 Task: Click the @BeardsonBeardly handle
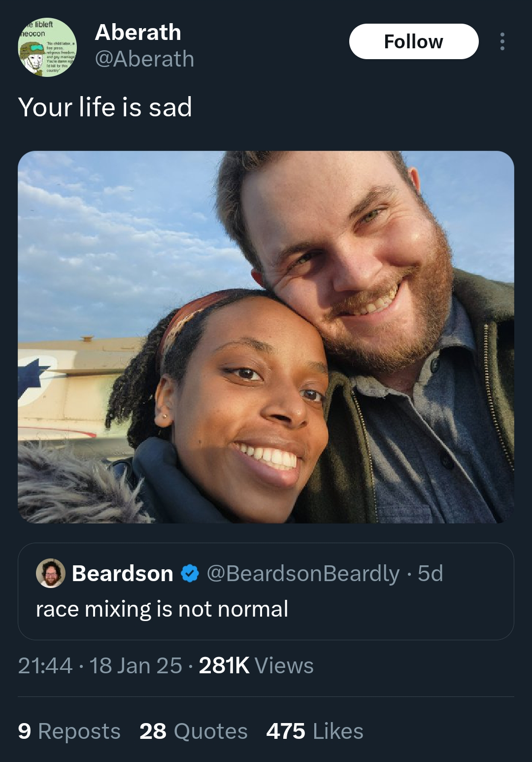(303, 574)
